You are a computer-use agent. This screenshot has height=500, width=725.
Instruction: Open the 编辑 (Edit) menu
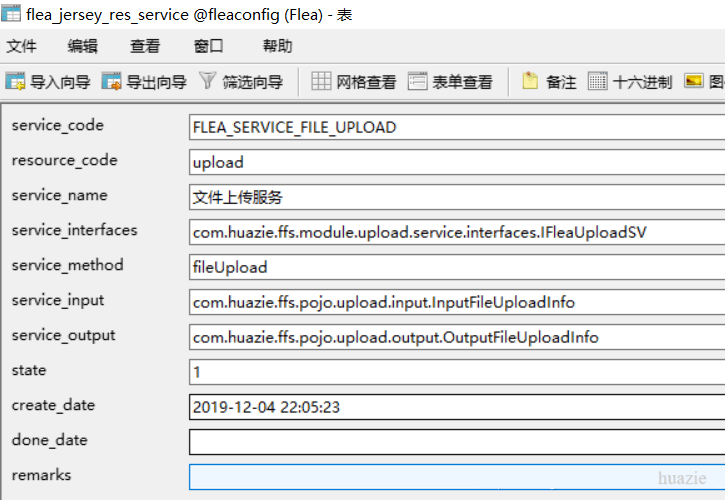click(82, 46)
